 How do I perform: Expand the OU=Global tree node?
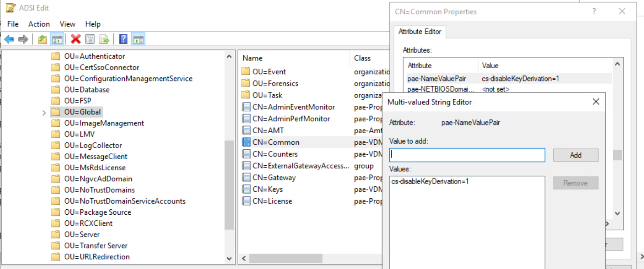(44, 112)
